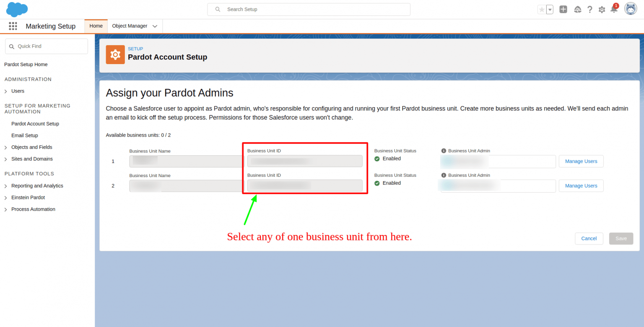Click the Business Unit Admin field in row 1
644x327 pixels.
pos(498,162)
